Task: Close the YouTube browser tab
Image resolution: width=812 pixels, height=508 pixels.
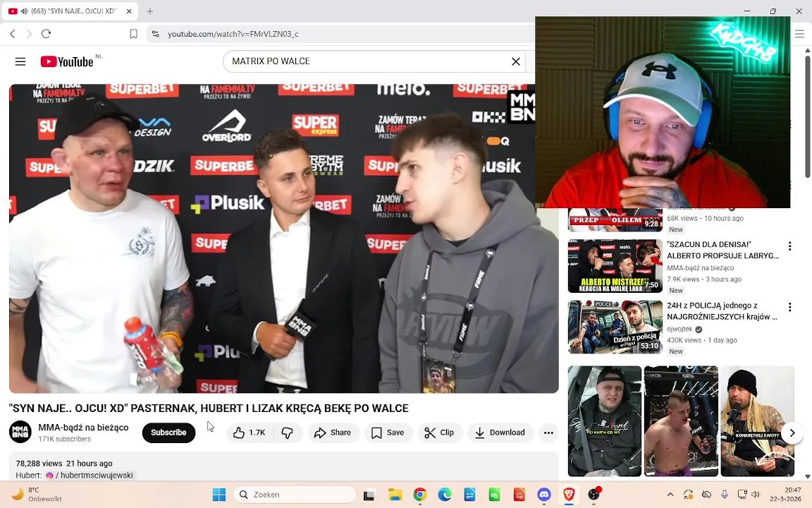Action: pos(129,11)
